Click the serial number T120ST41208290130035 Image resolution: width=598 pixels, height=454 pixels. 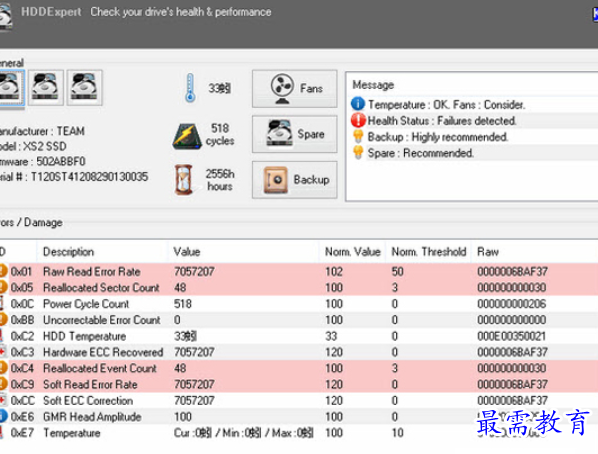coord(89,177)
